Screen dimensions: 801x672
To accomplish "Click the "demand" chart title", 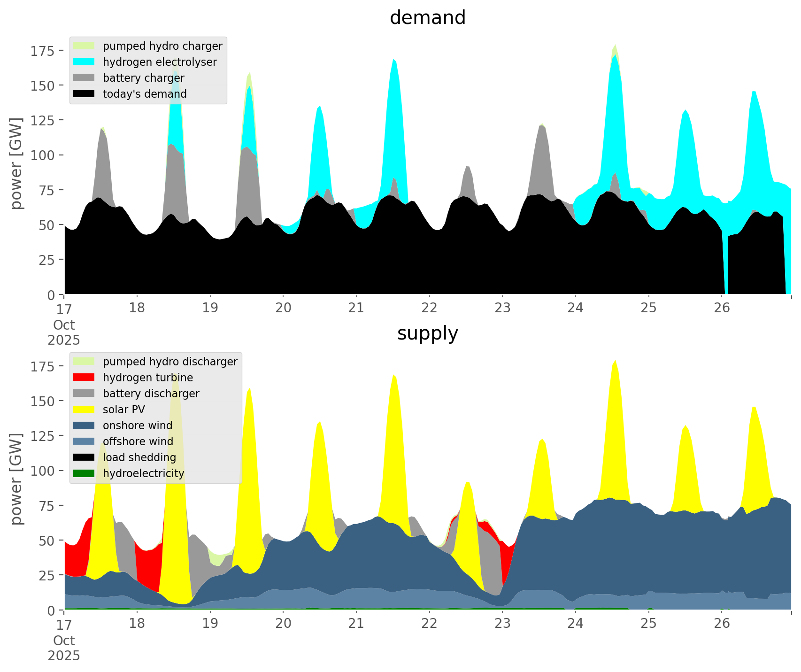I will click(427, 18).
